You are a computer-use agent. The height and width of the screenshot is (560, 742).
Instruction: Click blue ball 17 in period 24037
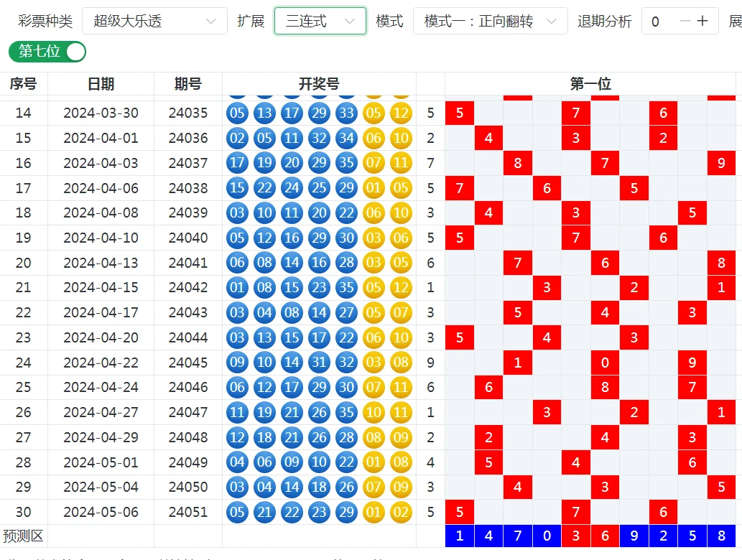(x=237, y=163)
